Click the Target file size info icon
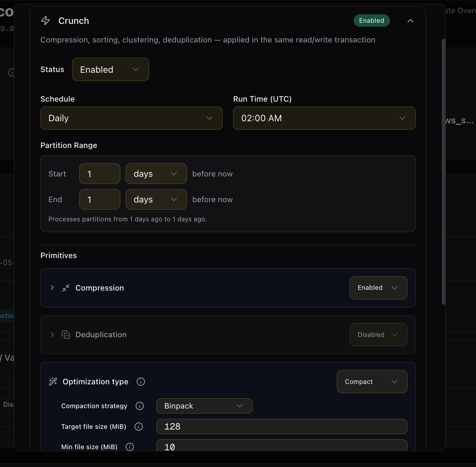The image size is (476, 467). tap(139, 427)
